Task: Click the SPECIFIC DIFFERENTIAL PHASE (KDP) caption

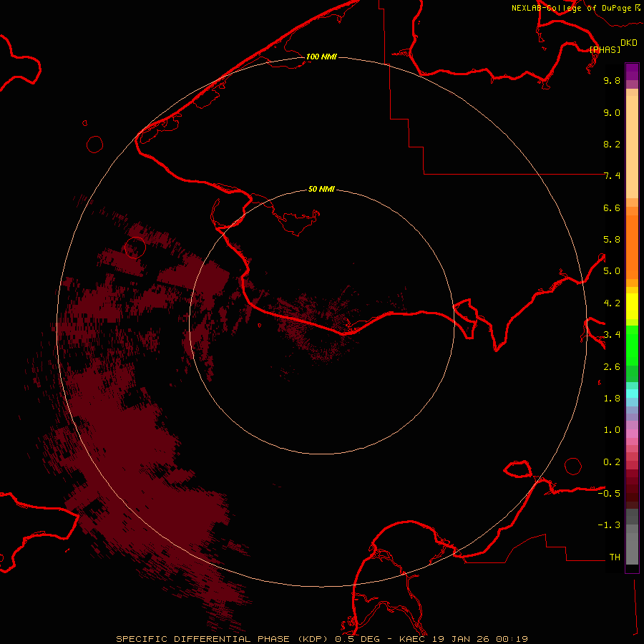Action: tap(223, 639)
